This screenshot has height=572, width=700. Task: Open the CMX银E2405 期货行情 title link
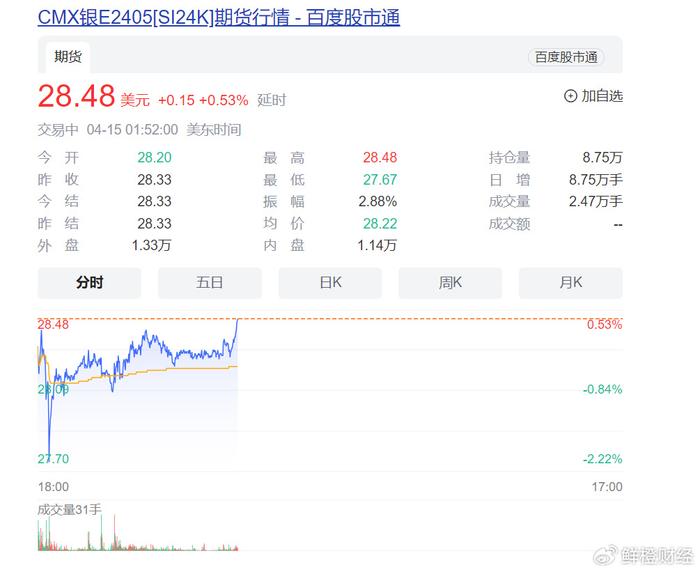(x=219, y=18)
